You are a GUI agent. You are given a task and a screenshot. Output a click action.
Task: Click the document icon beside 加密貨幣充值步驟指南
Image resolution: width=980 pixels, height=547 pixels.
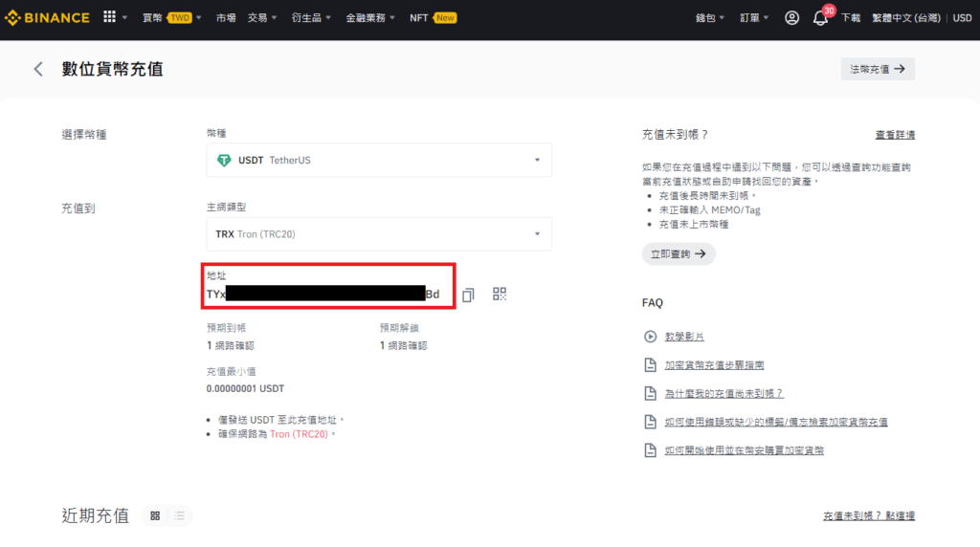(650, 365)
